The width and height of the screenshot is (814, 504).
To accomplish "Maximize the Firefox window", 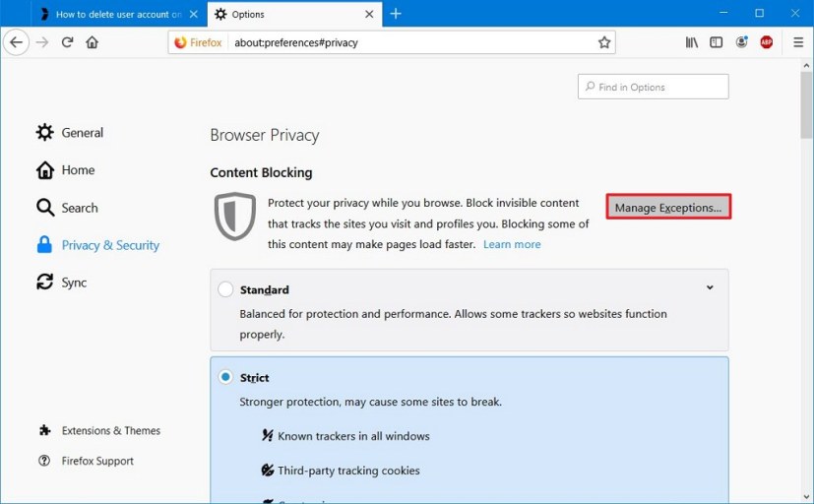I will coord(760,13).
